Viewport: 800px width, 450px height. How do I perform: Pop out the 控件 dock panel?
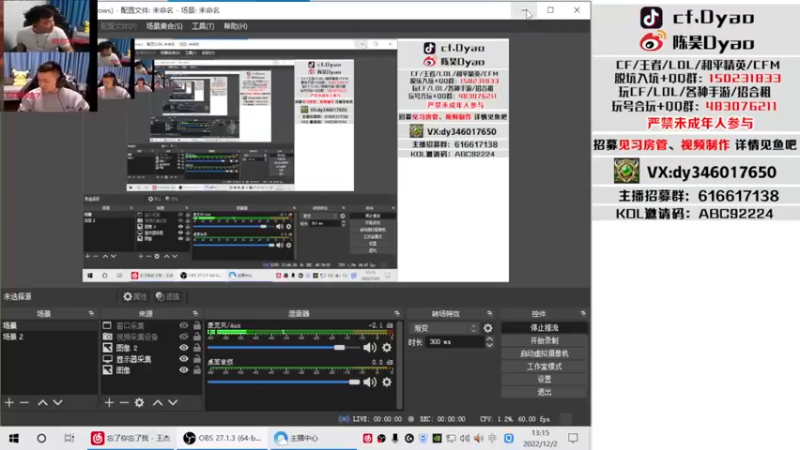[x=583, y=313]
